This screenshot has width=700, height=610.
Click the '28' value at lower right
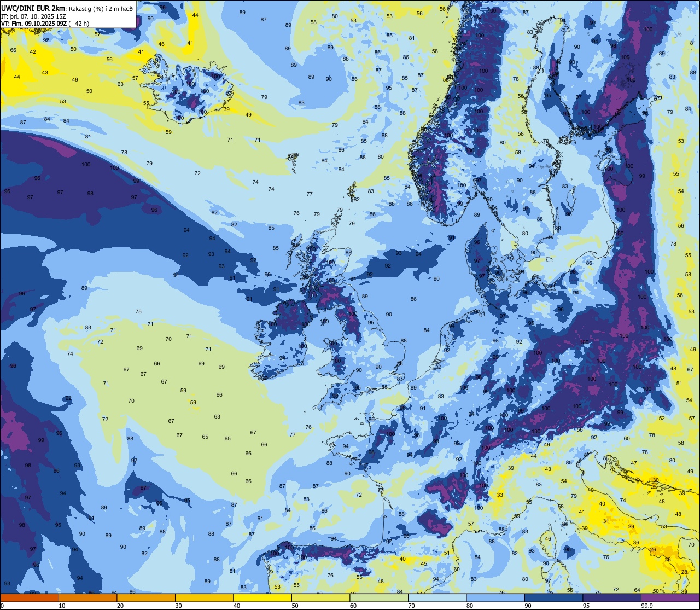tap(684, 572)
